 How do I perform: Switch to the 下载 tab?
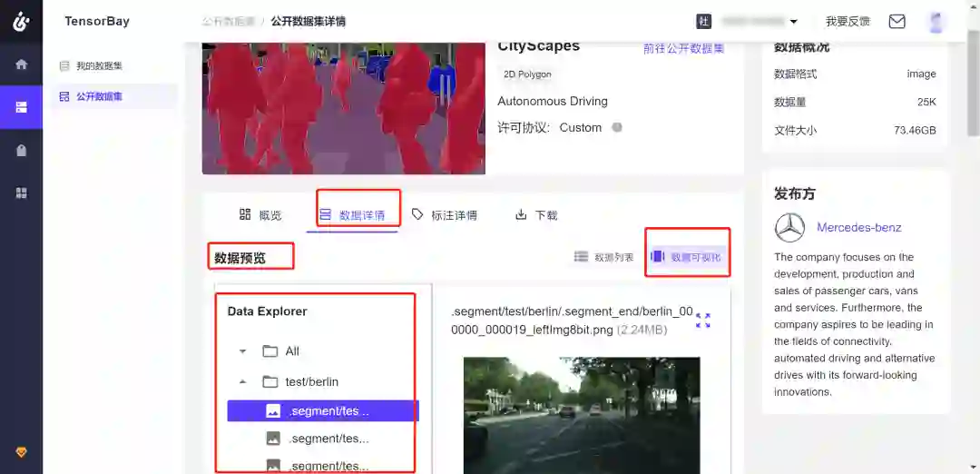[536, 215]
